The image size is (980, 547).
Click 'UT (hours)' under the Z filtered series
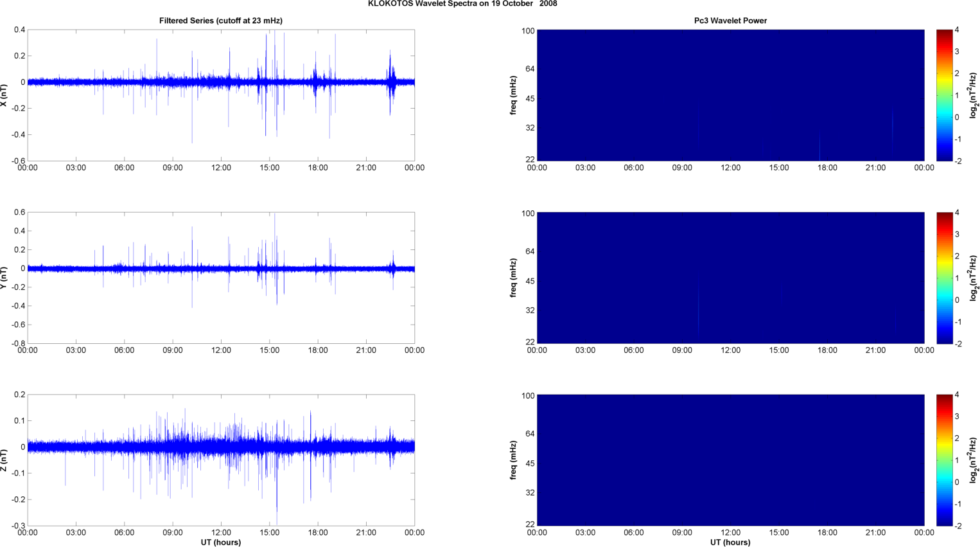tap(221, 542)
